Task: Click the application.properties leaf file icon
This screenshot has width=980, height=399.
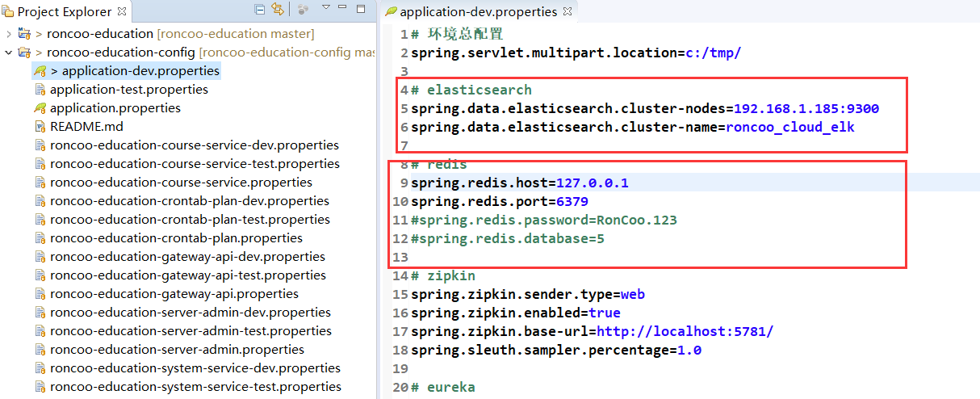Action: tap(40, 108)
